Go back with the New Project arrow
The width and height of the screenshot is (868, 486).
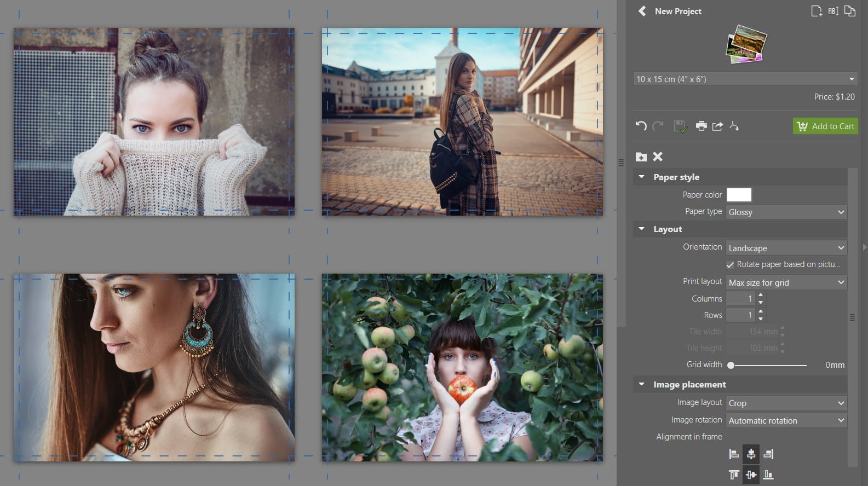pos(642,11)
